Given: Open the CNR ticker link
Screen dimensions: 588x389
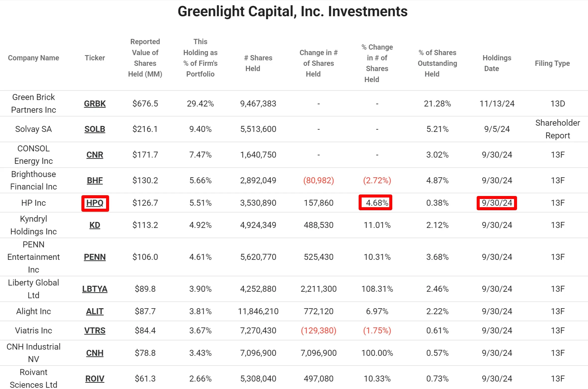Looking at the screenshot, I should pyautogui.click(x=95, y=155).
